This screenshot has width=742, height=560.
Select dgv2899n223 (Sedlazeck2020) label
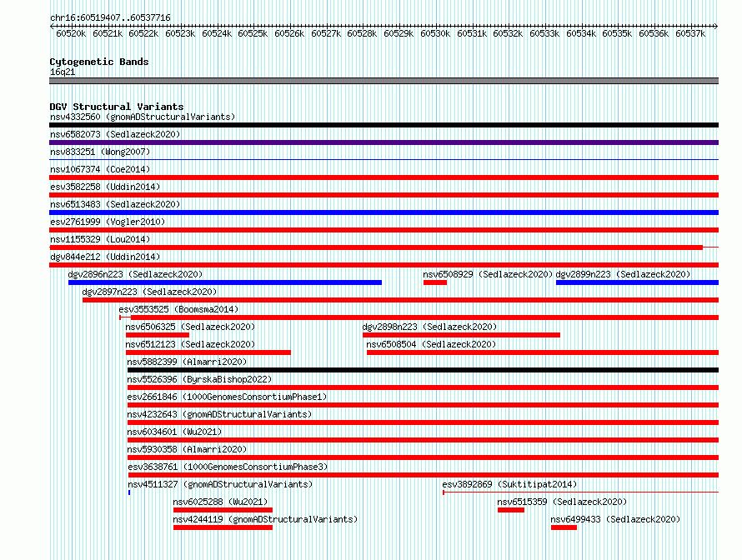pos(624,274)
